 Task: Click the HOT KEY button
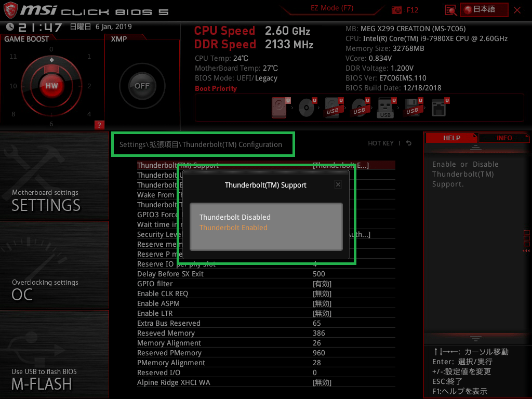[x=381, y=143]
